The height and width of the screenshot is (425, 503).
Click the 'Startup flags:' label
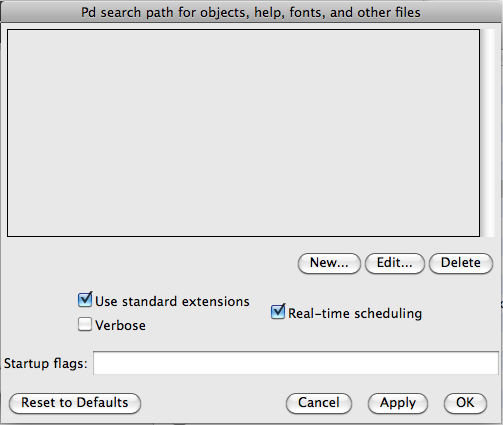pyautogui.click(x=46, y=363)
